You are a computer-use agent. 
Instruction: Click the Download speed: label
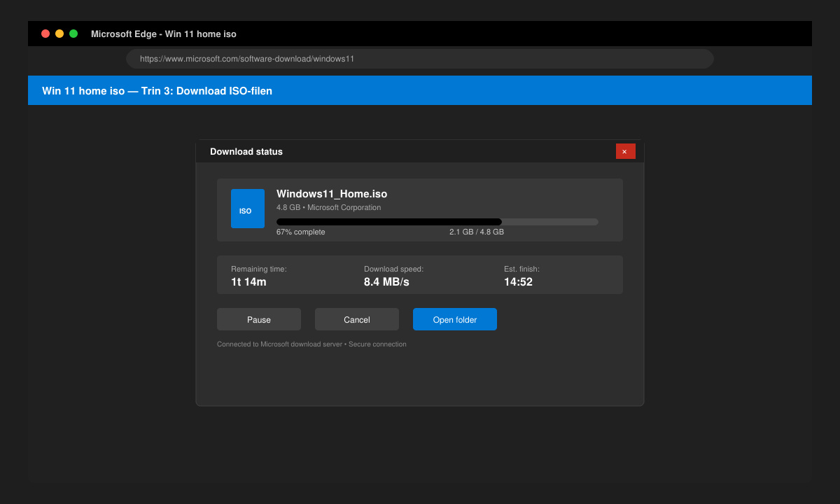click(x=393, y=269)
